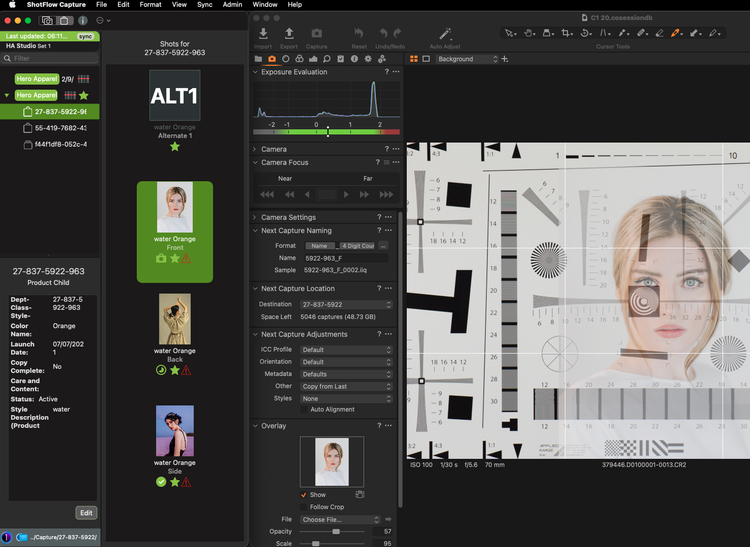Viewport: 750px width, 547px height.
Task: Open the Capture camera tool tab
Action: click(272, 59)
